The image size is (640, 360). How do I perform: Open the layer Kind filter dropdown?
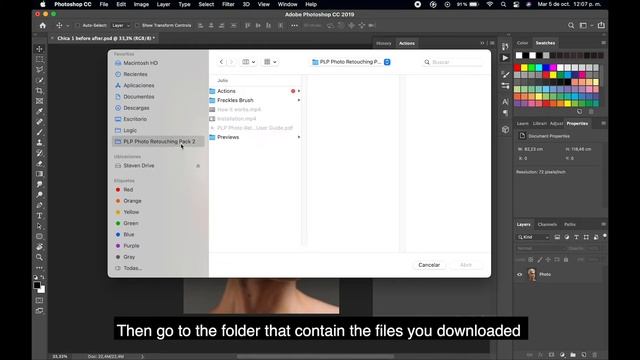(533, 237)
